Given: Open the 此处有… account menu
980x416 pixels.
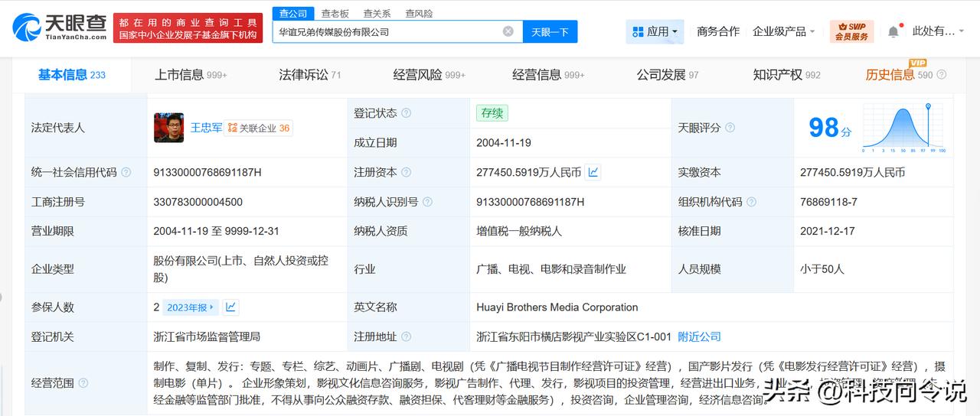Looking at the screenshot, I should 939,31.
